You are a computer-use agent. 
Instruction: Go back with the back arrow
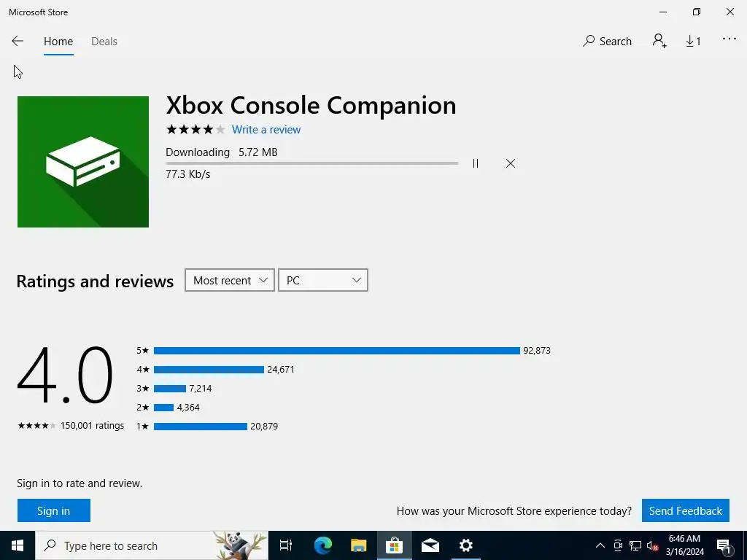(x=18, y=42)
